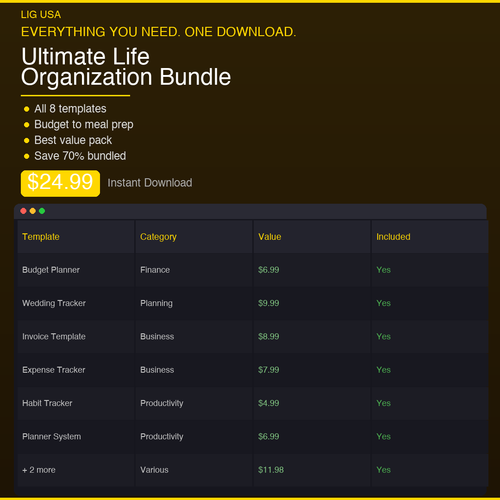Click the $24.99 price button
500x500 pixels.
click(60, 183)
